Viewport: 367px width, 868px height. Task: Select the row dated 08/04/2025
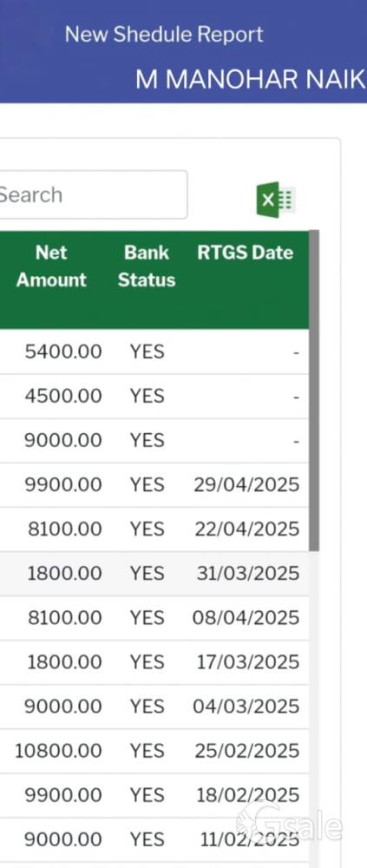tap(154, 618)
